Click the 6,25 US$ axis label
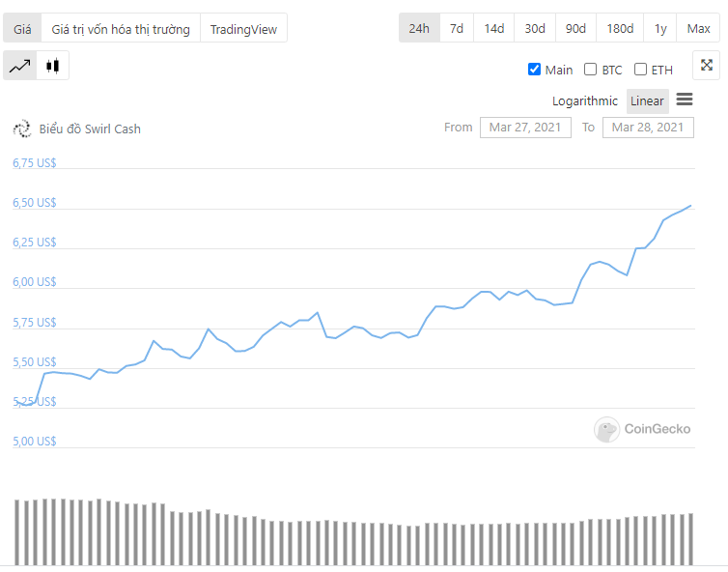Image resolution: width=728 pixels, height=572 pixels. pyautogui.click(x=35, y=243)
